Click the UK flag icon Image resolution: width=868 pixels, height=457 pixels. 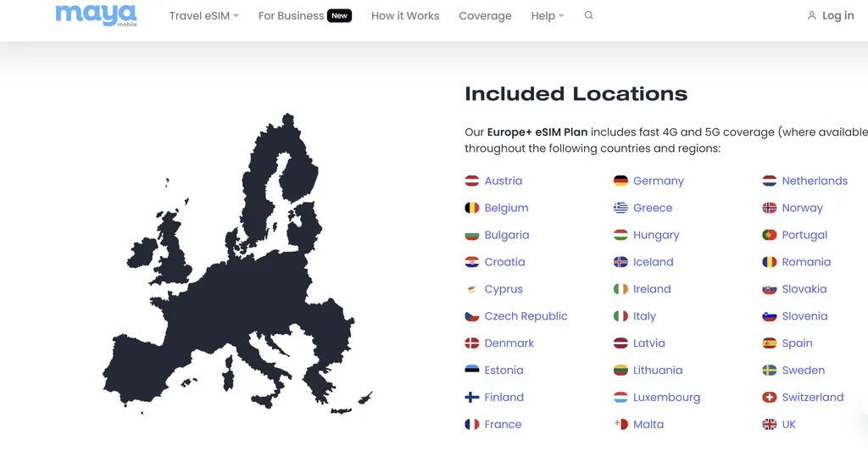click(770, 424)
